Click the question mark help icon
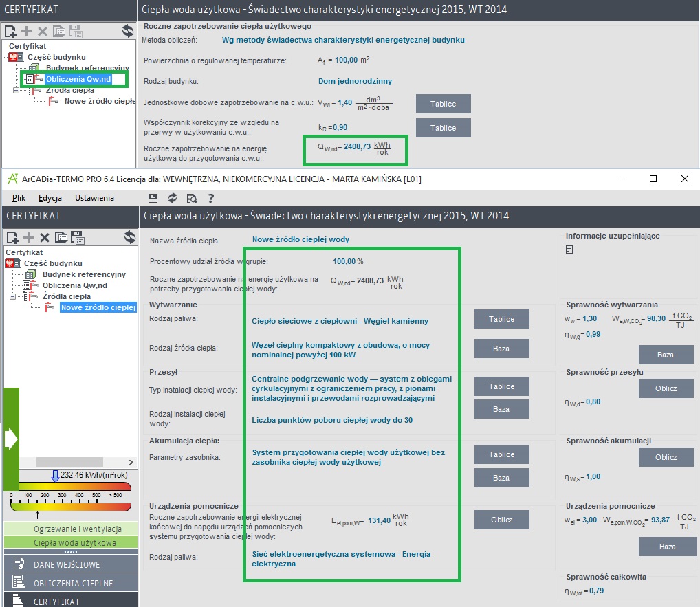The height and width of the screenshot is (607, 700). (x=210, y=198)
